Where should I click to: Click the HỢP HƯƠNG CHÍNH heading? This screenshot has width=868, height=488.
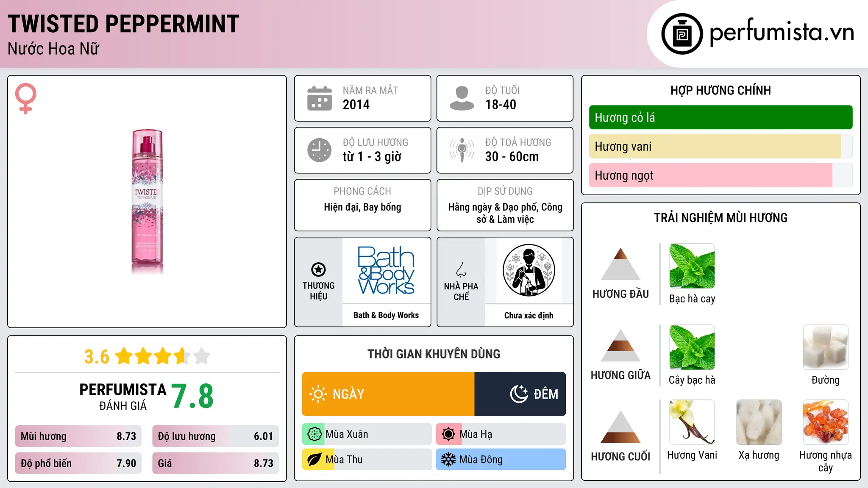pyautogui.click(x=721, y=90)
